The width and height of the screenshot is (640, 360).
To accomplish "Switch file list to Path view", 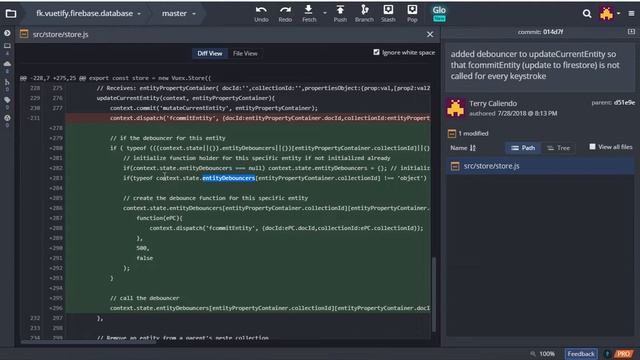I will coord(523,148).
